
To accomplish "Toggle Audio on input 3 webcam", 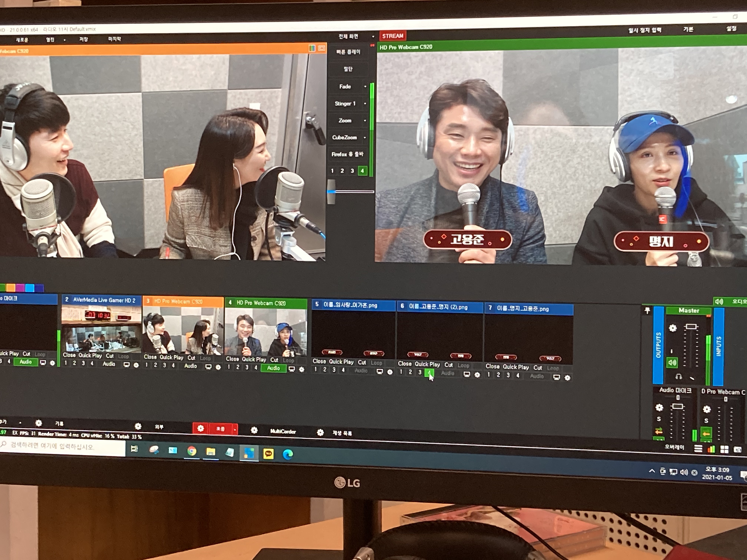I will (x=190, y=366).
